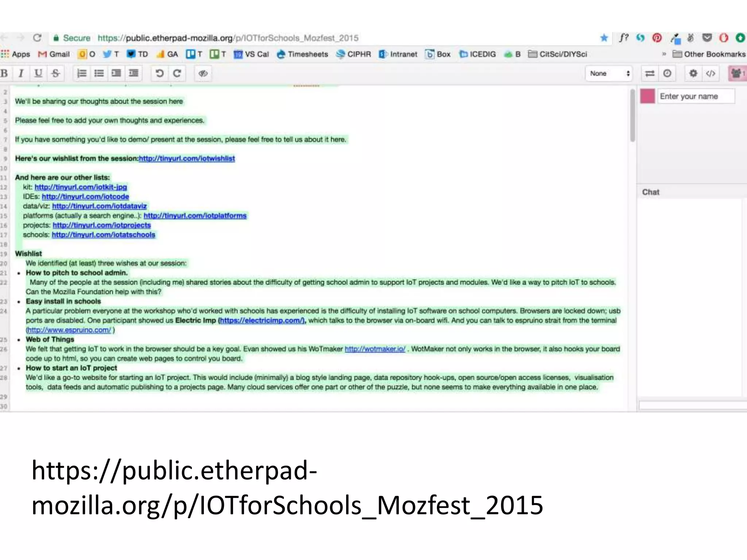Click the pad's vertical scrollbar

click(x=632, y=116)
